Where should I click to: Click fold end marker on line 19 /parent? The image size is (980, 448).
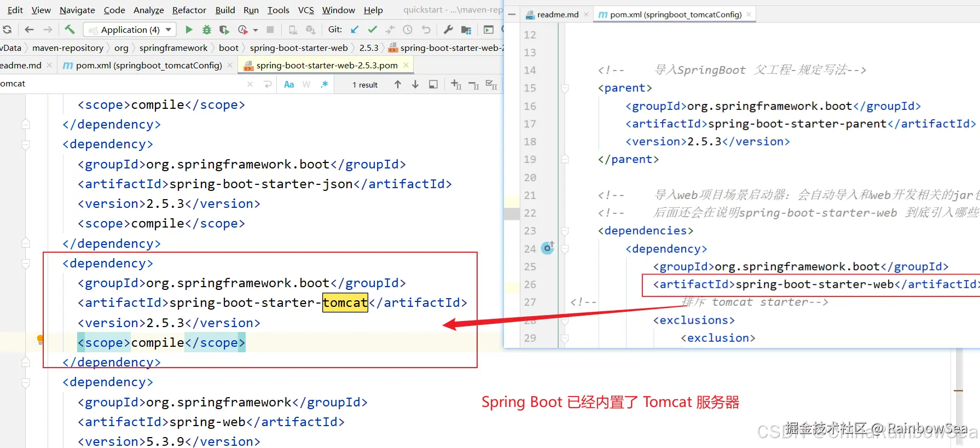tap(565, 159)
